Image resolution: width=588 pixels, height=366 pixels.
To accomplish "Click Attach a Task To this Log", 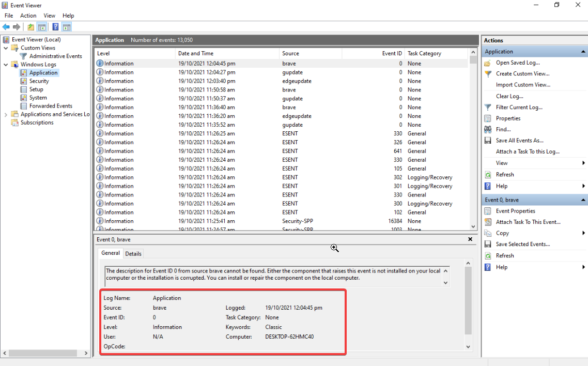I will point(528,151).
